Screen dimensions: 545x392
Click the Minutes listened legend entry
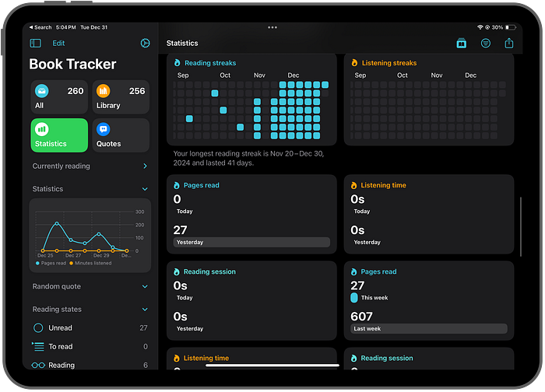click(90, 263)
